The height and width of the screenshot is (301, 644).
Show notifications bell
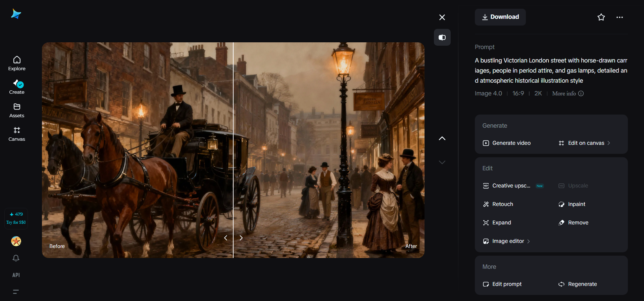click(16, 258)
